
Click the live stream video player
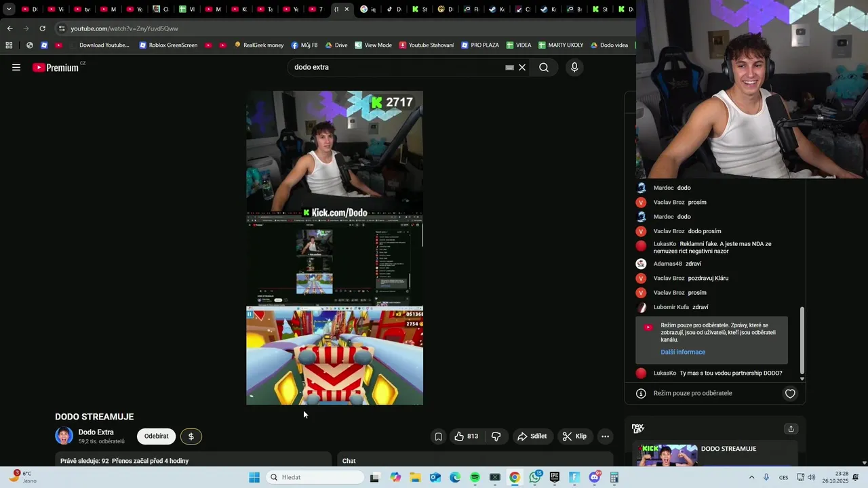point(334,248)
